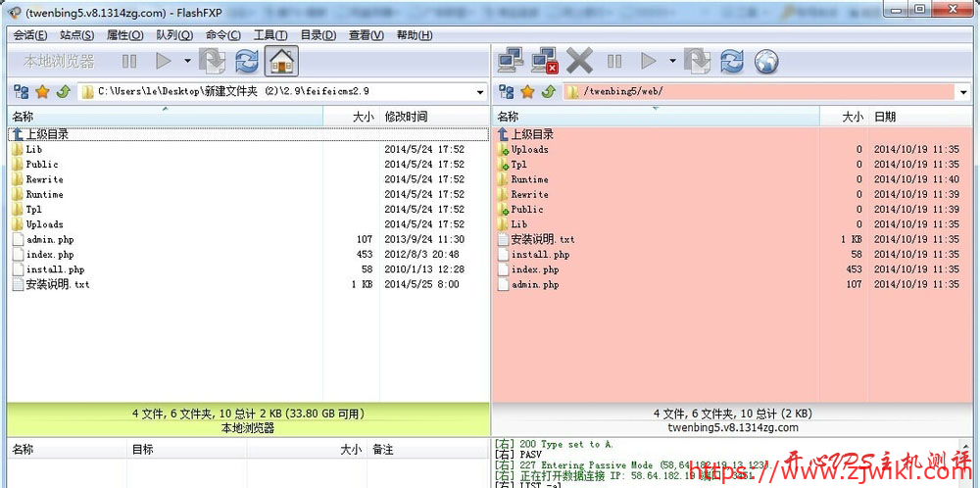Refresh the local browser file list
Image resolution: width=980 pixels, height=488 pixels.
247,62
